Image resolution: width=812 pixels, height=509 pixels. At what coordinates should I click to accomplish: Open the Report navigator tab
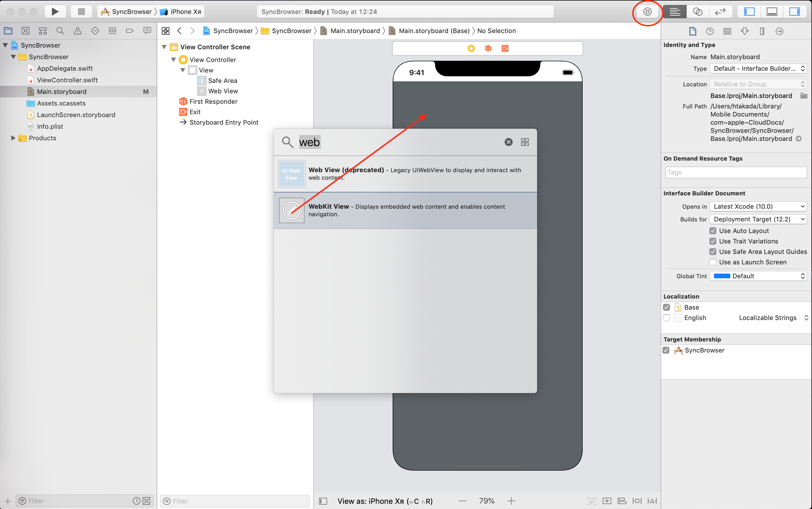point(147,31)
